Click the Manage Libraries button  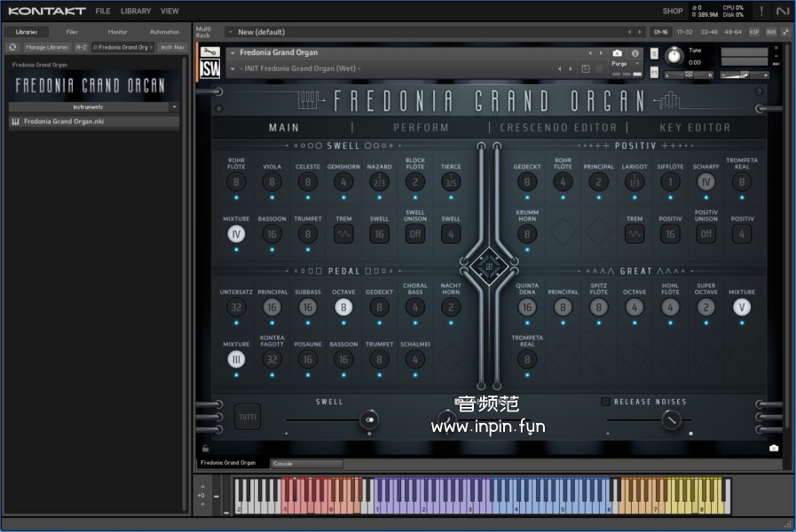tap(48, 47)
